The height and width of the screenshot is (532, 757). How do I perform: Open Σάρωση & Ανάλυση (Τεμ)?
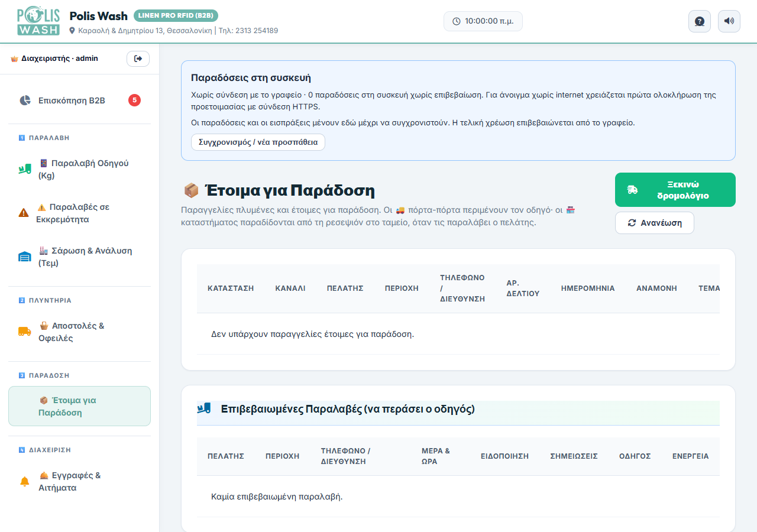coord(79,257)
